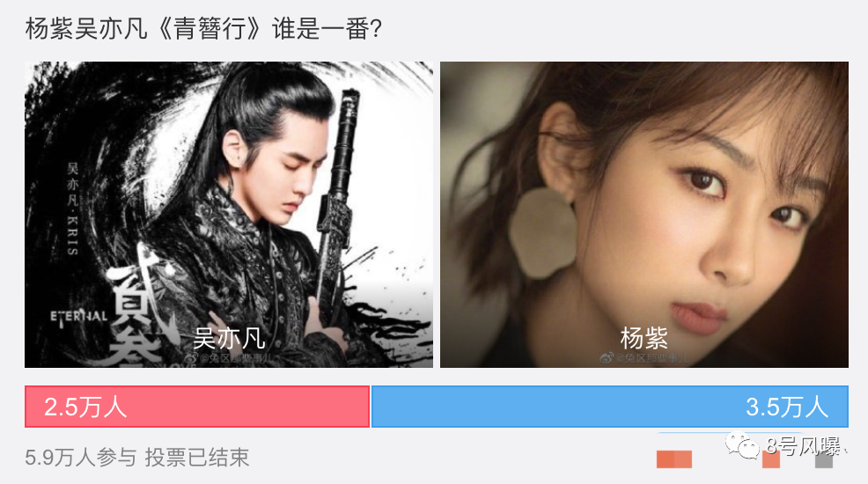Screen dimensions: 868x484
Task: Click the WeChat speech-bubble logo icon
Action: click(742, 445)
